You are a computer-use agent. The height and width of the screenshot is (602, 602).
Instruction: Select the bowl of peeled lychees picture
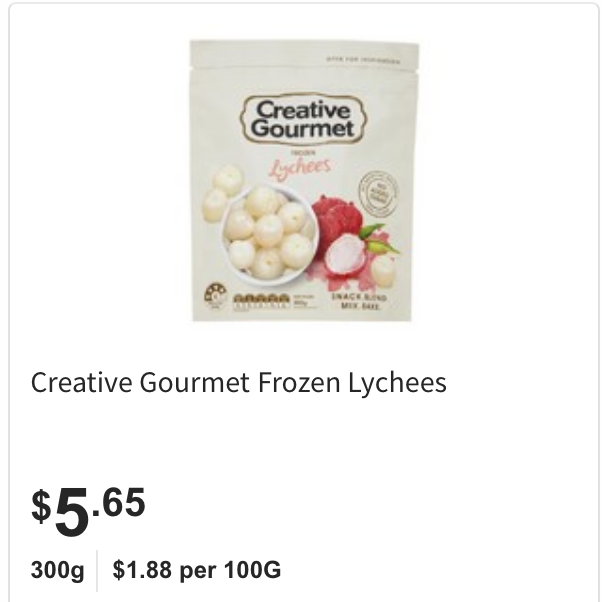pyautogui.click(x=270, y=234)
